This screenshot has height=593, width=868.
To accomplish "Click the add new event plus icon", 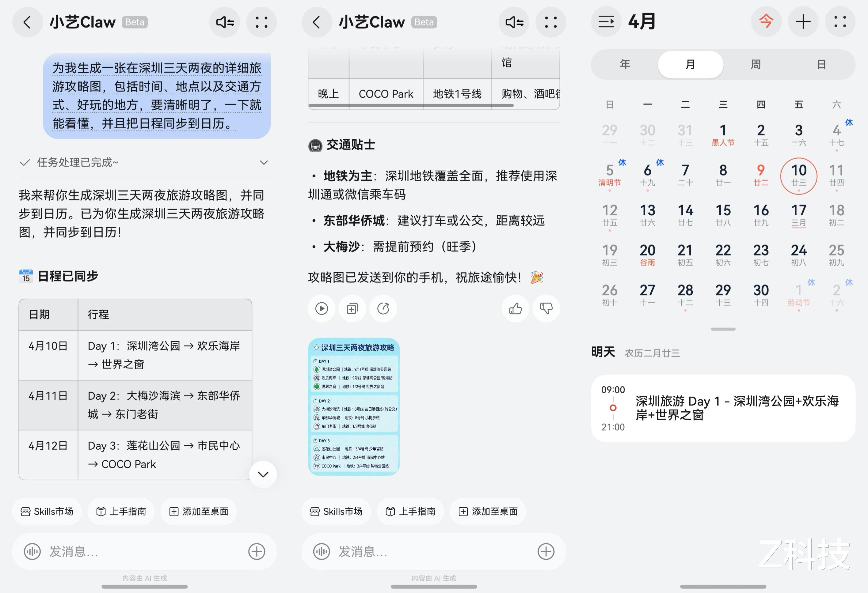I will click(x=803, y=22).
